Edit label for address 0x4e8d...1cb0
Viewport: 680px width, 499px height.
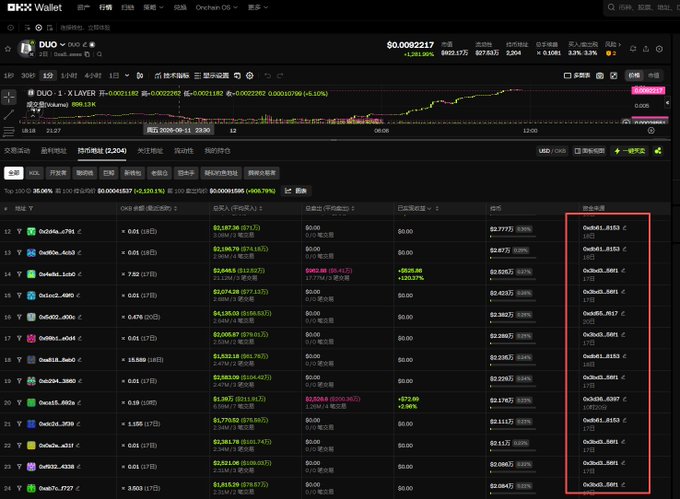[79, 274]
